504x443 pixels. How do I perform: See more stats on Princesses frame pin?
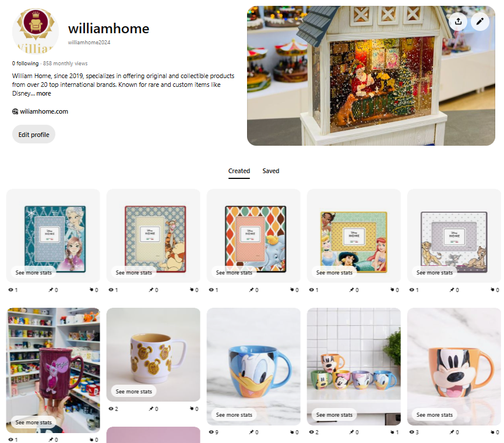(x=334, y=273)
